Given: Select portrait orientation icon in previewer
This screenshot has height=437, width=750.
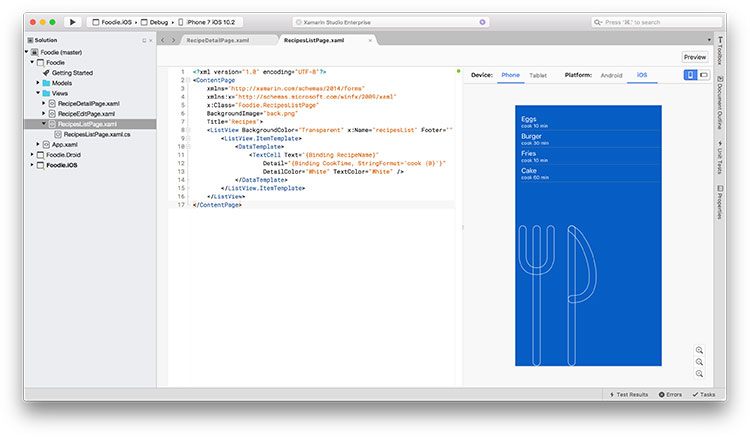Looking at the screenshot, I should click(690, 75).
